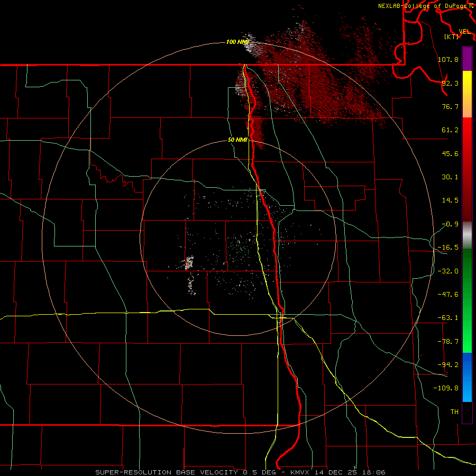Click the TH legend label
The width and height of the screenshot is (476, 476).
coord(454,412)
